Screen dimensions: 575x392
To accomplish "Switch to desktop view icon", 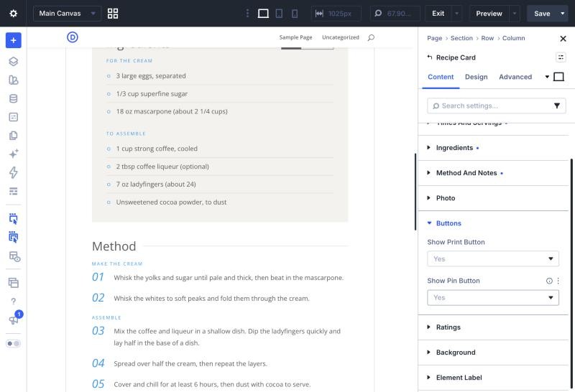I will click(x=263, y=14).
